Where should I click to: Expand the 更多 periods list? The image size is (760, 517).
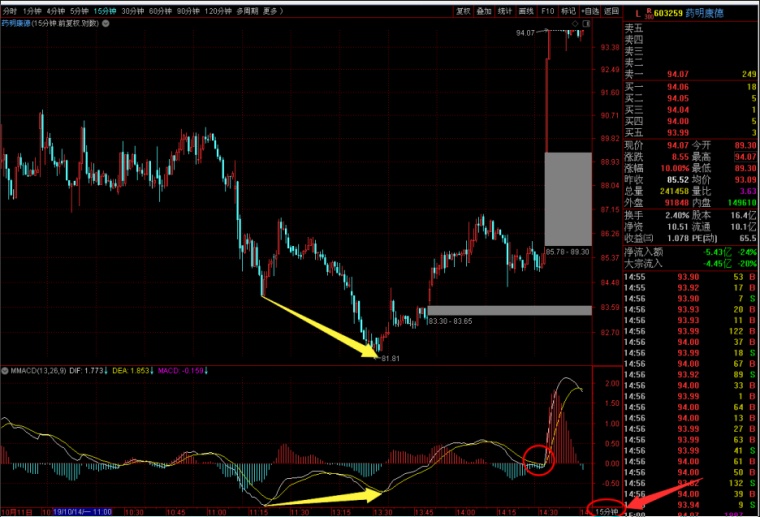pos(273,11)
